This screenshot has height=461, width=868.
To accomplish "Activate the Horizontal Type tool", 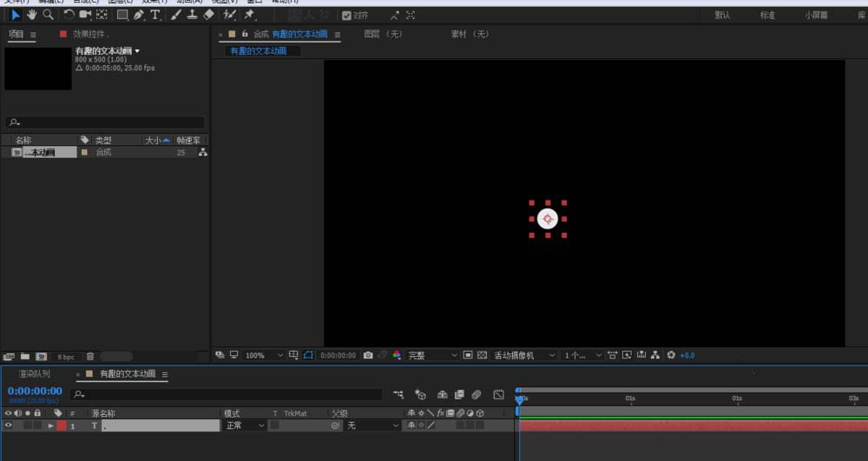I will coord(155,15).
